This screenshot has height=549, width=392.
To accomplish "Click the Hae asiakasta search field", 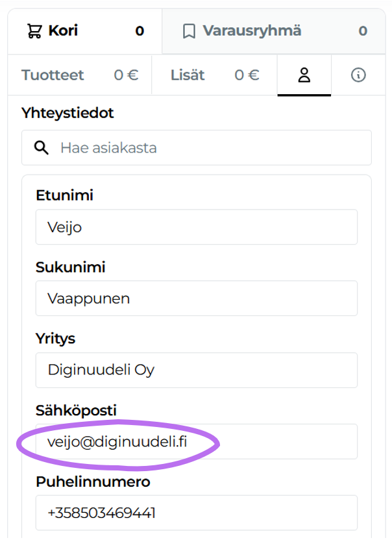I will point(195,147).
